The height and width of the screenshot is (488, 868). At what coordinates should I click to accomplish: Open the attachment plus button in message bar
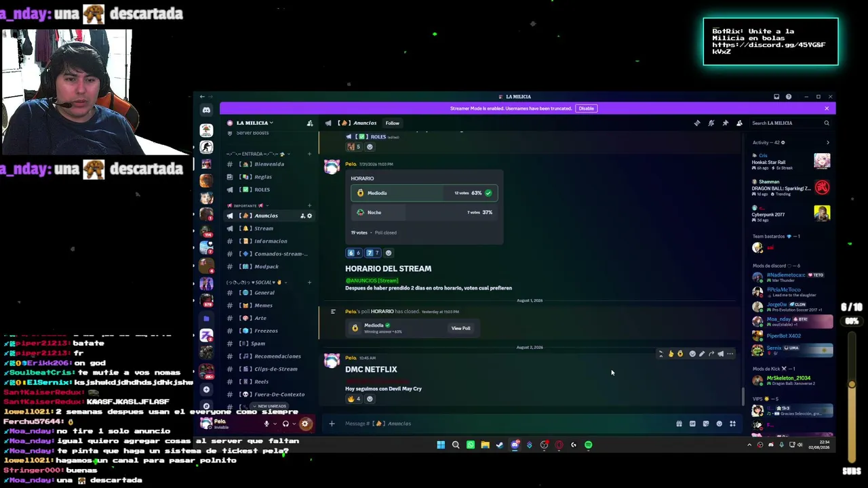332,424
